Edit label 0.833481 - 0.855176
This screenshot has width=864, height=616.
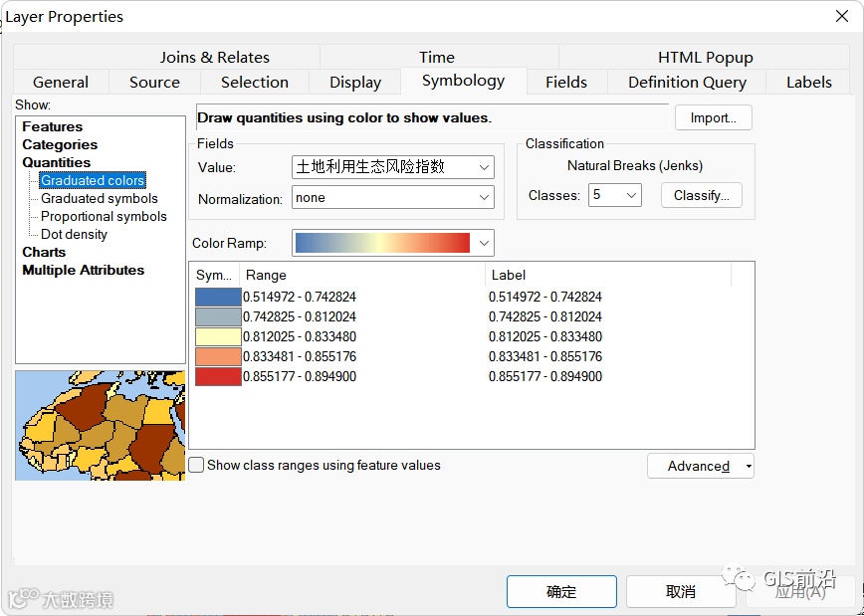(544, 356)
